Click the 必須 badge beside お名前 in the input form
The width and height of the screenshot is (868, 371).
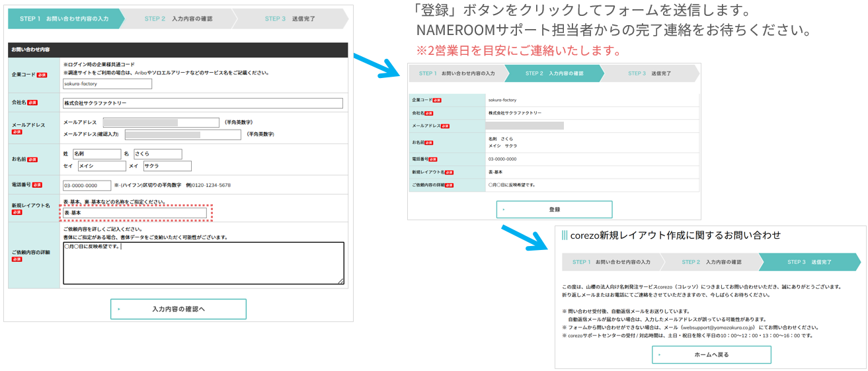click(x=32, y=159)
